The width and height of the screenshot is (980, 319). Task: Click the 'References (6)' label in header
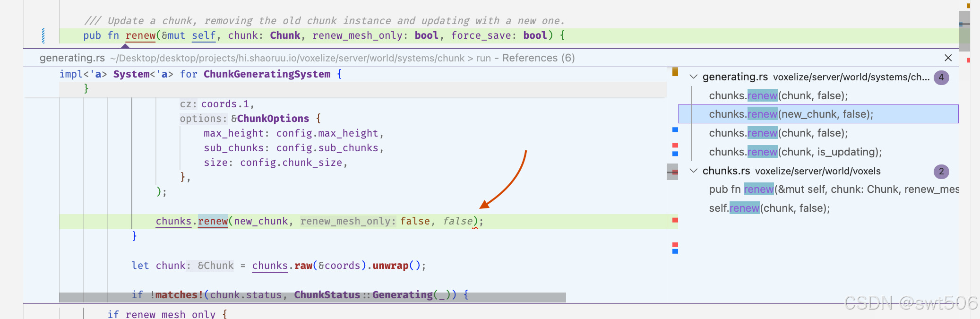click(x=538, y=58)
